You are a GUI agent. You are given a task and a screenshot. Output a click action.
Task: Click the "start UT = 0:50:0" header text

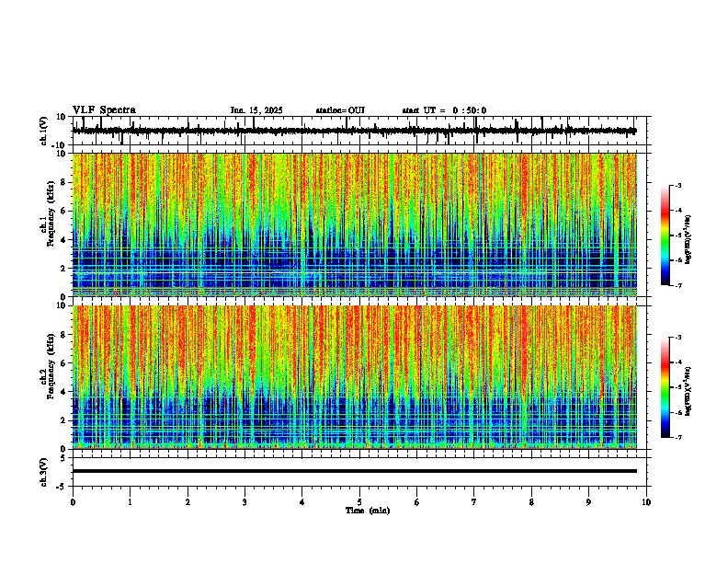[444, 110]
